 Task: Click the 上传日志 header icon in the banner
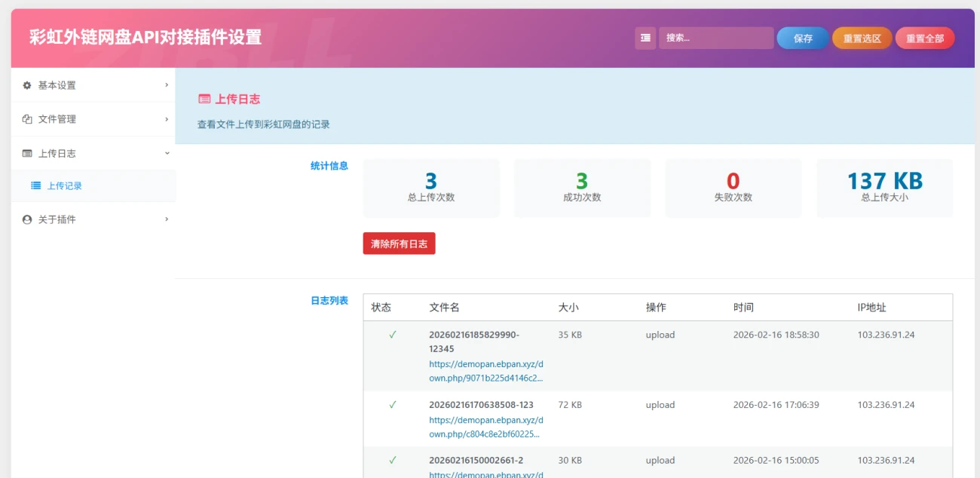click(x=204, y=99)
